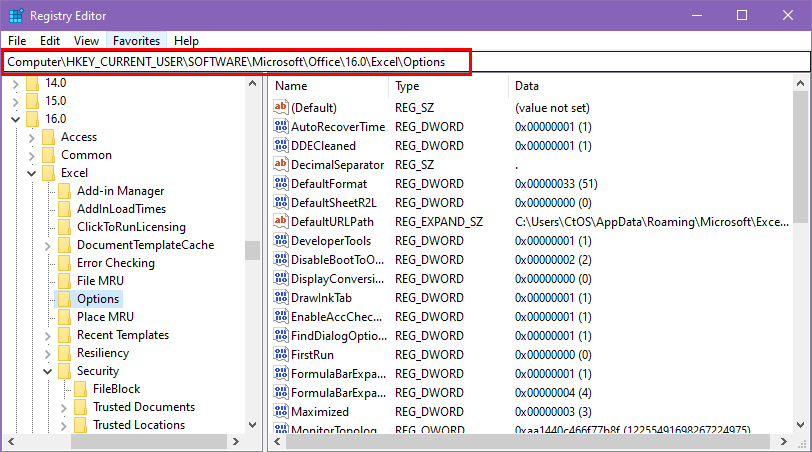Screen dimensions: 812x452
Task: Expand the Trusted Documents key
Action: tap(63, 408)
